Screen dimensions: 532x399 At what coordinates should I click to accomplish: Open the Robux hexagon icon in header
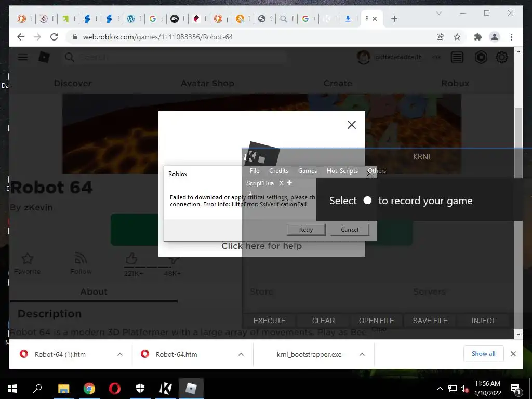point(481,57)
